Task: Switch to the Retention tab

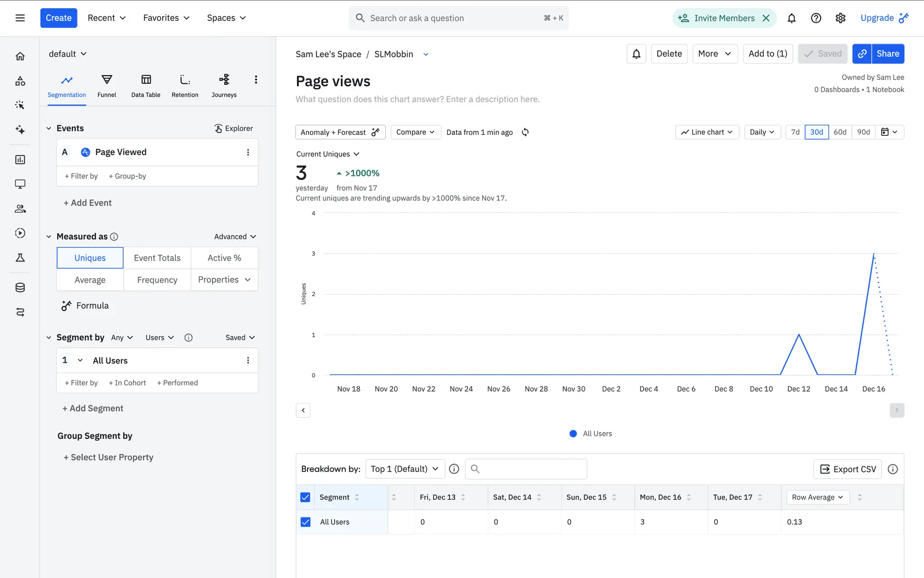Action: [x=185, y=85]
